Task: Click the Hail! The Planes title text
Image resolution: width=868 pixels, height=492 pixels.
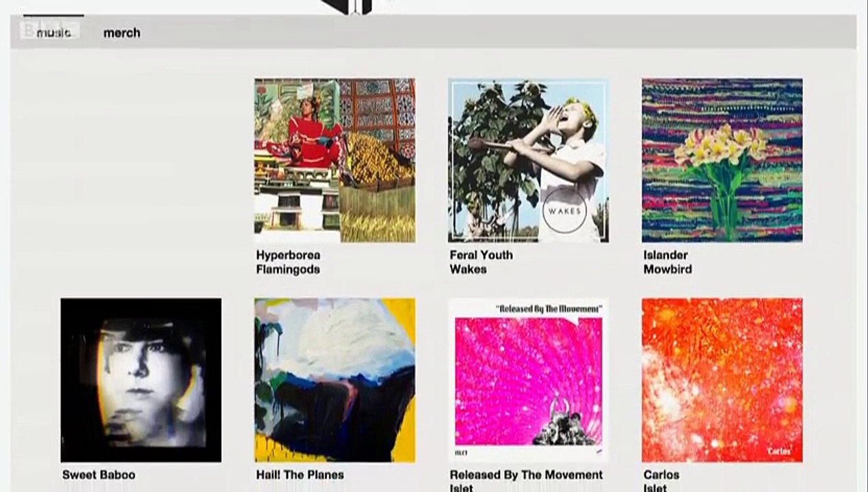Action: pos(300,475)
